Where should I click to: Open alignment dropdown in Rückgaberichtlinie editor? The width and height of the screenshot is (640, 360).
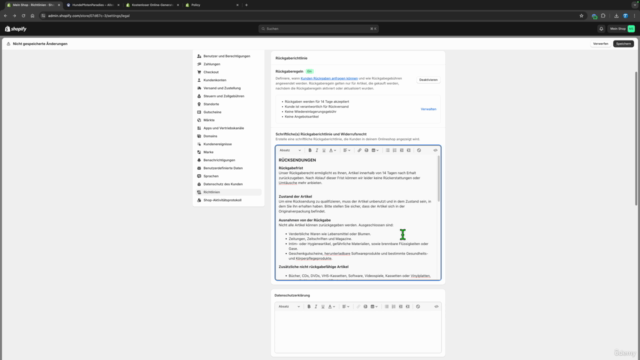[347, 150]
